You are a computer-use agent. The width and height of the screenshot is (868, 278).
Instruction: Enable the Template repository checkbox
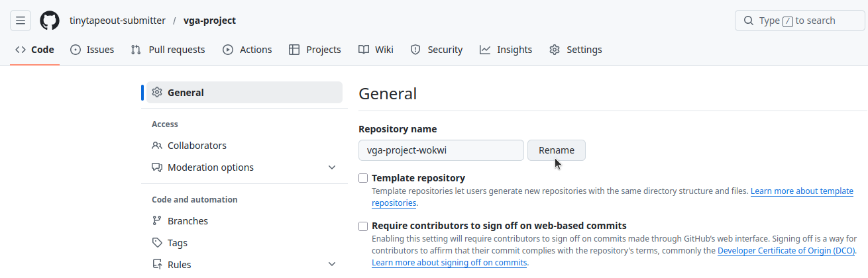(x=363, y=178)
